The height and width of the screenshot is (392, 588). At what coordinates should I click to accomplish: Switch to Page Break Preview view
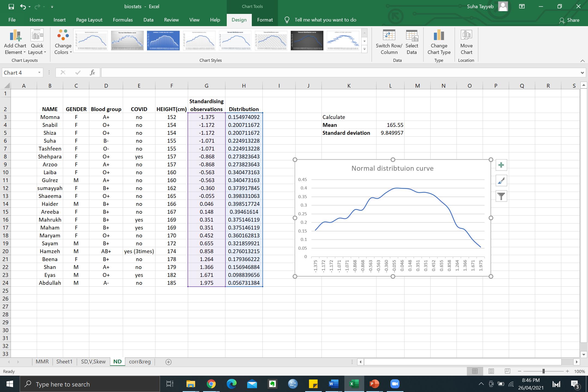click(507, 371)
